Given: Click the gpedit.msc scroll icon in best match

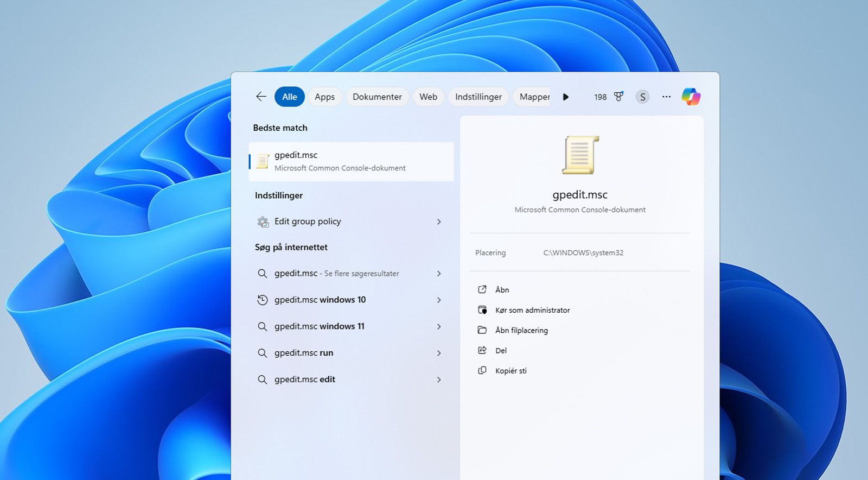Looking at the screenshot, I should (x=263, y=161).
